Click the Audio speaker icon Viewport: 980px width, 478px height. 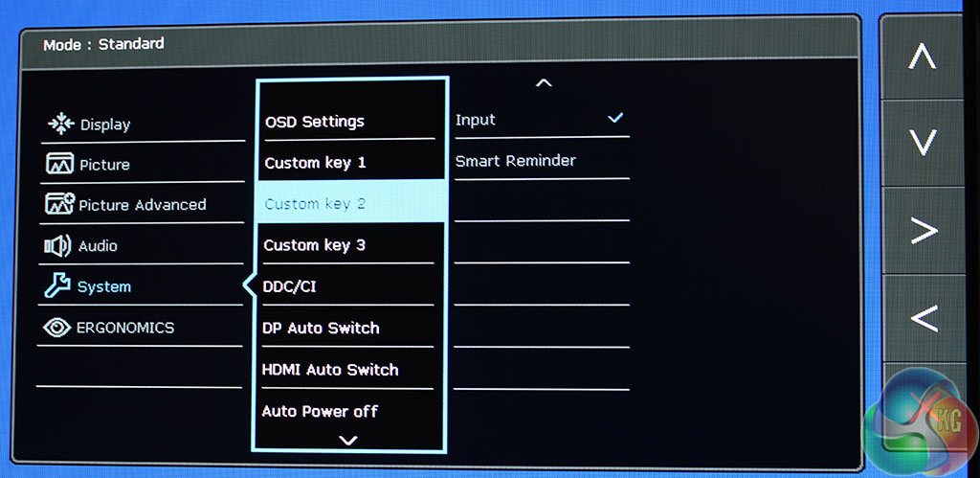click(x=57, y=246)
